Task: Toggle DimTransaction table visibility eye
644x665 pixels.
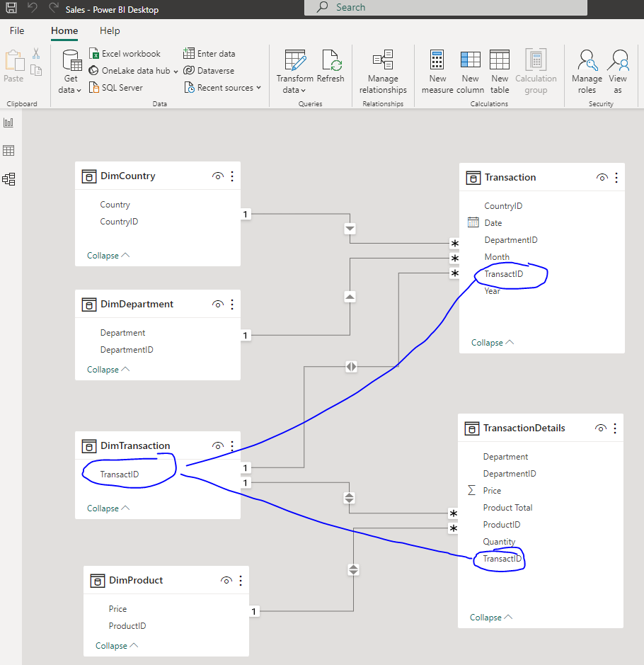Action: click(218, 445)
